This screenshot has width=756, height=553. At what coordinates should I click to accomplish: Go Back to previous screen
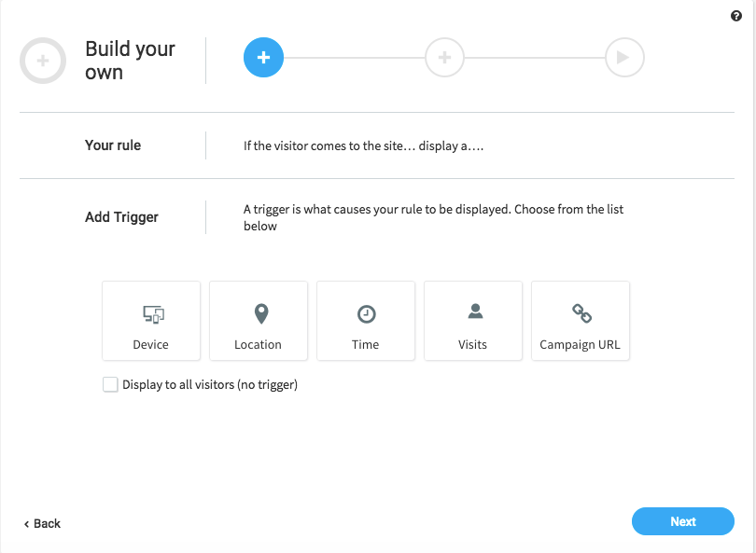[x=42, y=523]
